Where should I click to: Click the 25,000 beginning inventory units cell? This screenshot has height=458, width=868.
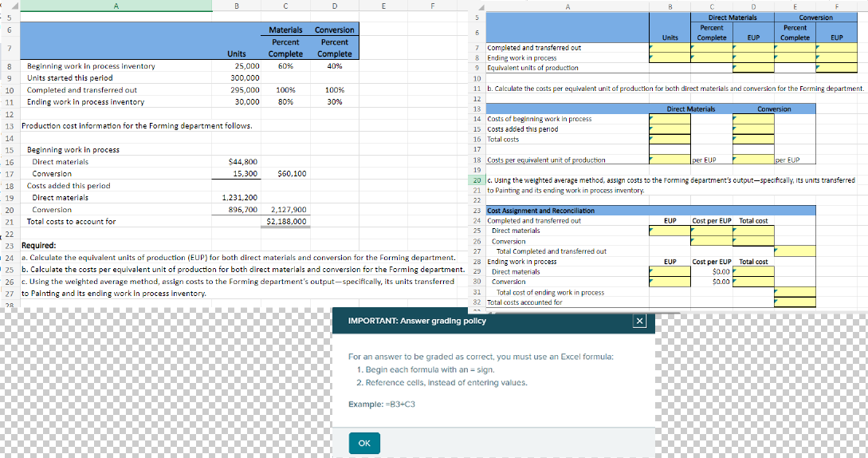(x=237, y=66)
